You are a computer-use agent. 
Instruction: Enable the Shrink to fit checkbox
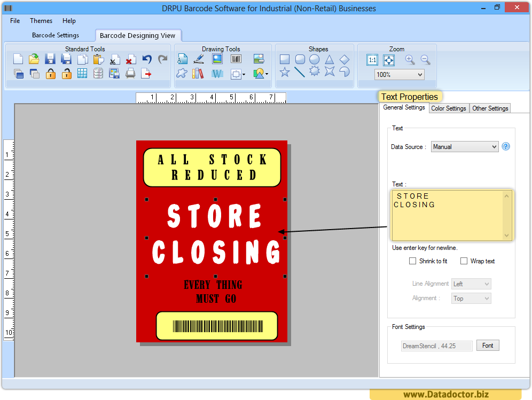(412, 261)
